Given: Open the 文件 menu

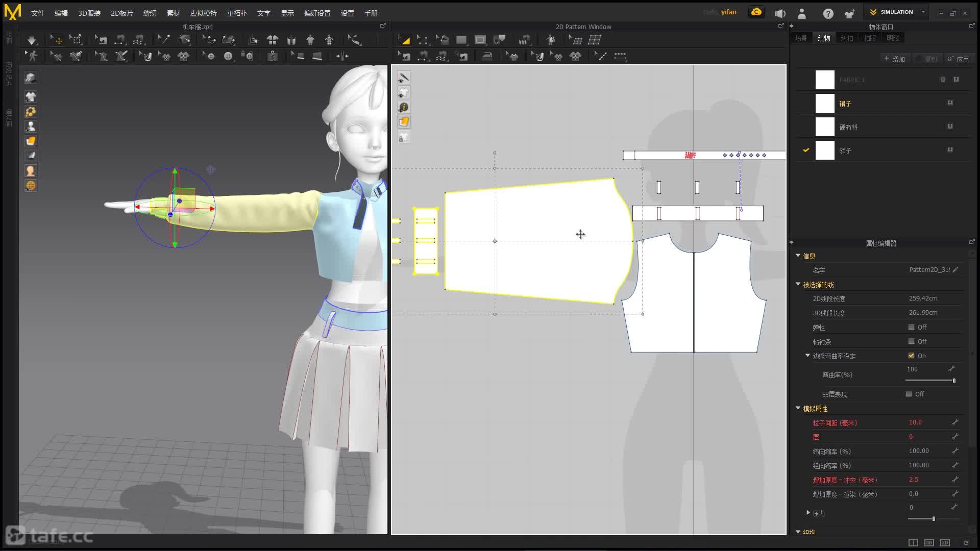Looking at the screenshot, I should (x=38, y=13).
